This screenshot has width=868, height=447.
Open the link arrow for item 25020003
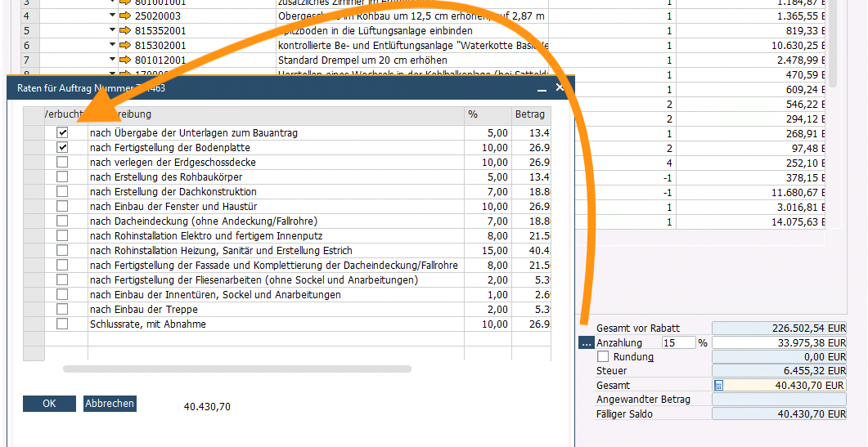tap(125, 16)
